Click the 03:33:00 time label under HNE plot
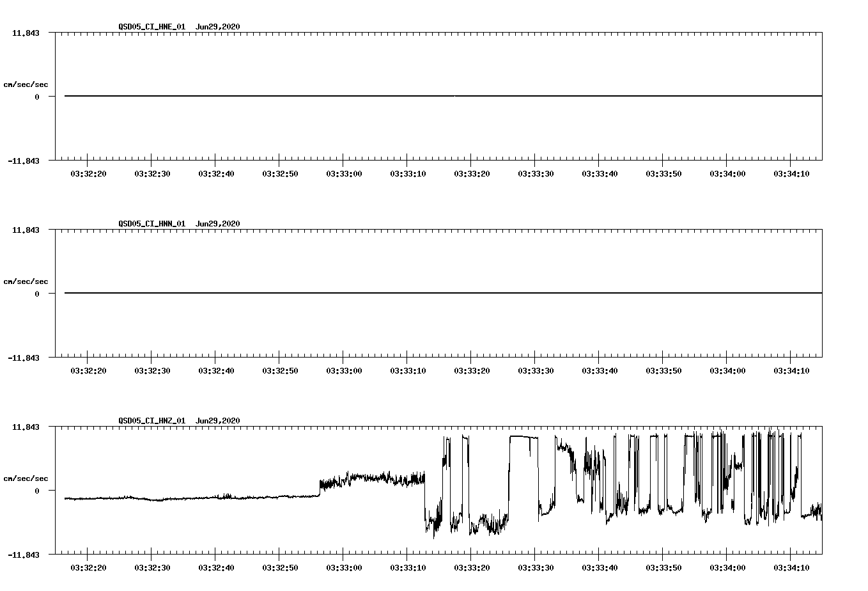 point(344,173)
